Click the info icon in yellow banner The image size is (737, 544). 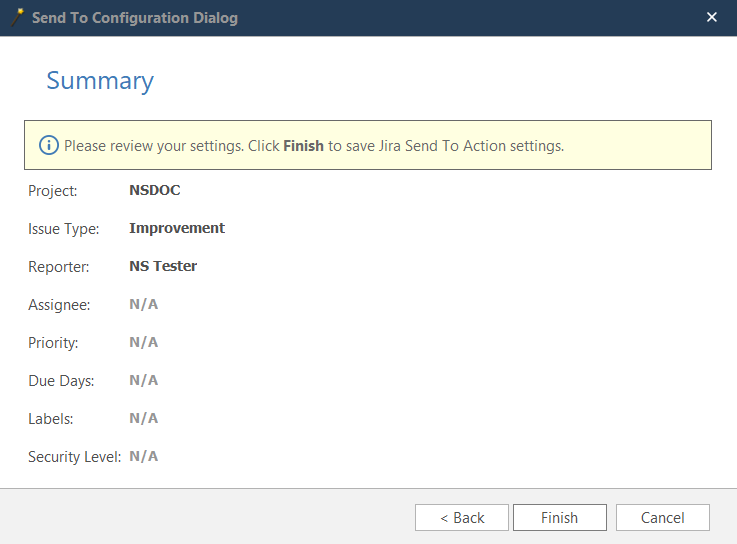(49, 145)
